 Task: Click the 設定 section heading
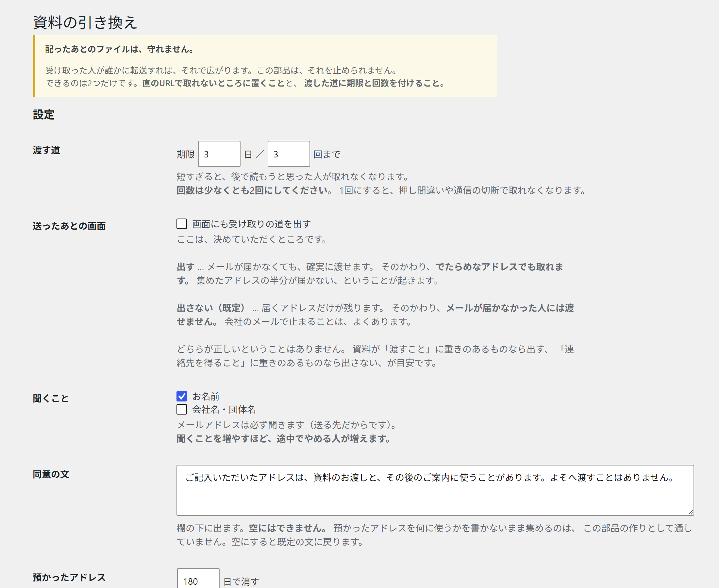[44, 114]
